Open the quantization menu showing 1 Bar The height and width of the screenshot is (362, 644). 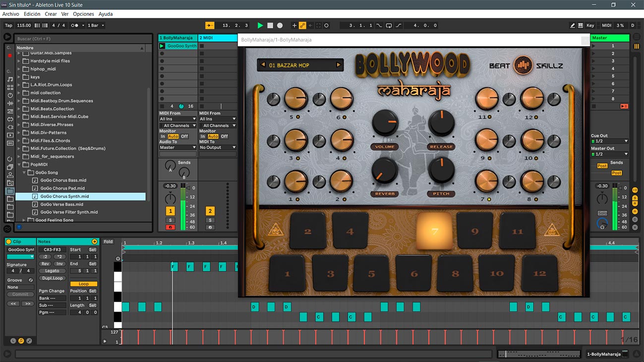[96, 25]
